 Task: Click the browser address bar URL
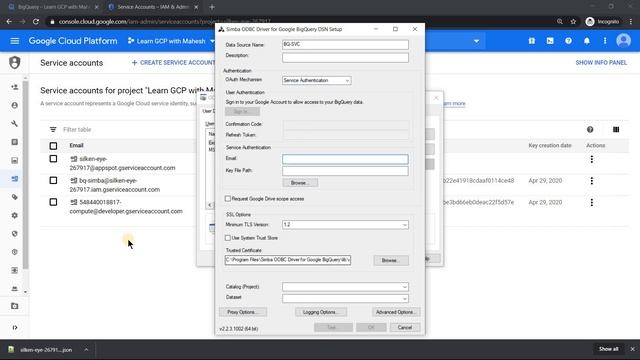click(164, 22)
